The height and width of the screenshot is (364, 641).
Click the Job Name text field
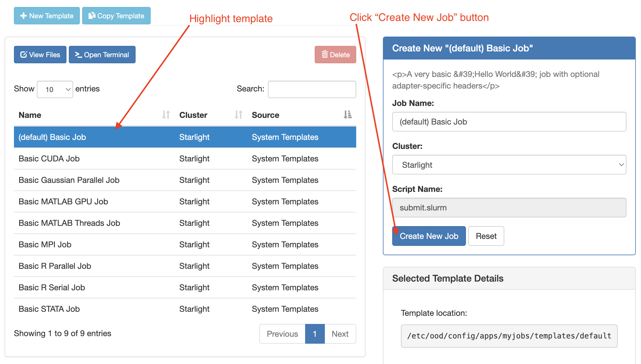click(509, 122)
